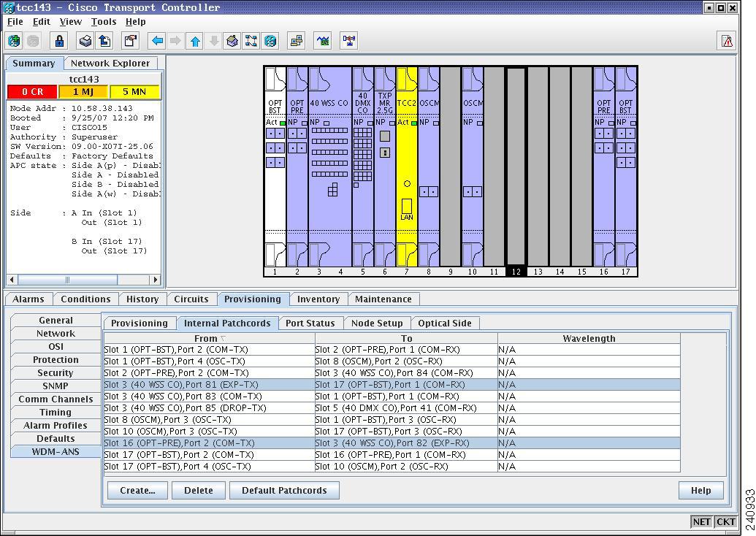The image size is (756, 536).
Task: Click the red 0 CR alarm counter
Action: [32, 91]
